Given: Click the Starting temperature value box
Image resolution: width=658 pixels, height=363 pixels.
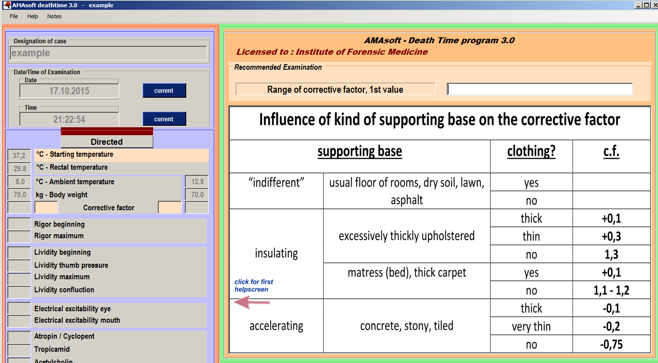Looking at the screenshot, I should (19, 155).
